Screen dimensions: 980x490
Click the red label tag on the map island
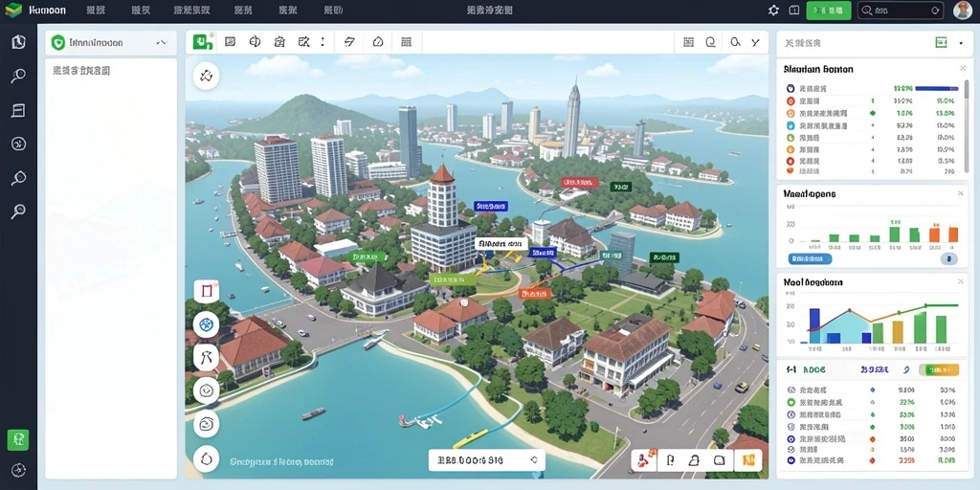point(579,183)
